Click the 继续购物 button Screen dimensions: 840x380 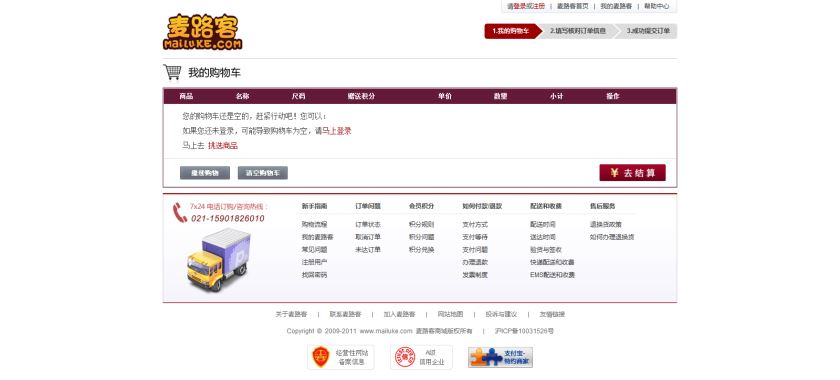(205, 173)
